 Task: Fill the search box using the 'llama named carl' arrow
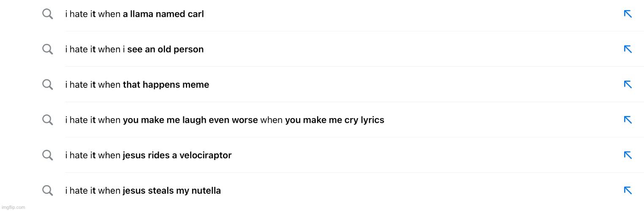coord(628,14)
